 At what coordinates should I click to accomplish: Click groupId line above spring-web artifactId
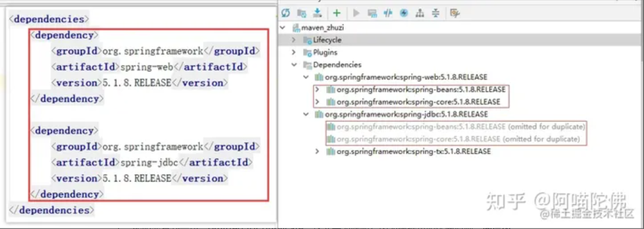[x=155, y=51]
